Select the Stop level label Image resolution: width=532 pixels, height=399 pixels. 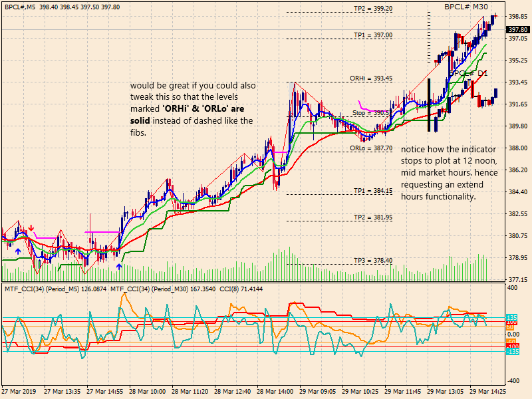point(371,113)
